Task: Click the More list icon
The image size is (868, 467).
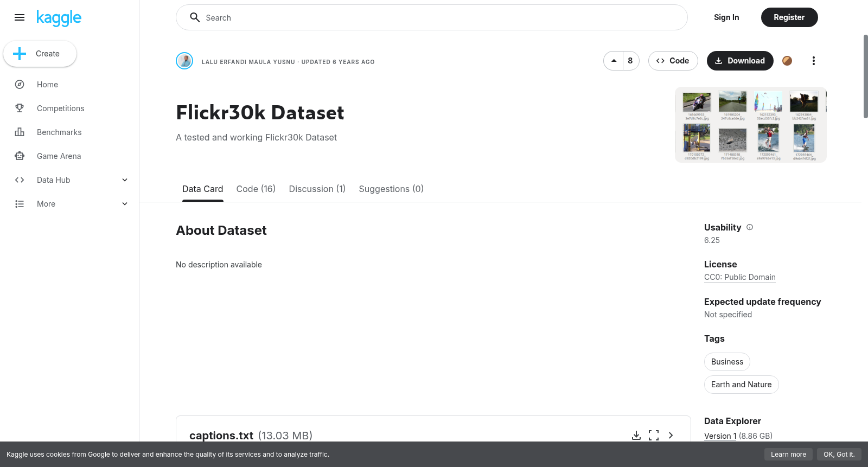Action: click(x=20, y=204)
